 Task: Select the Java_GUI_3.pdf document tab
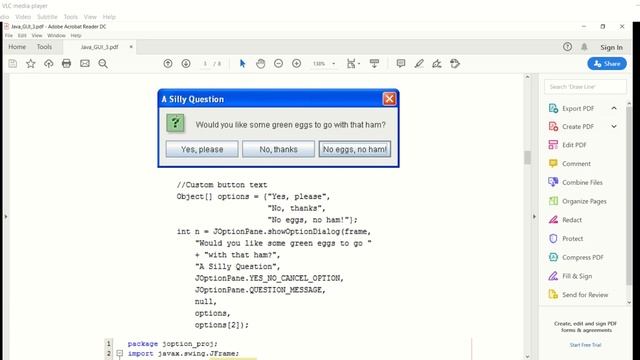[99, 47]
